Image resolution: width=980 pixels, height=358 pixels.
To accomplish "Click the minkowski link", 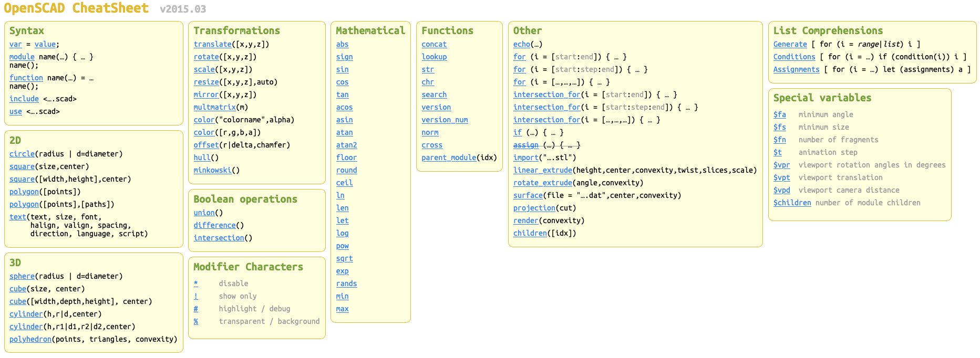I will (x=212, y=171).
